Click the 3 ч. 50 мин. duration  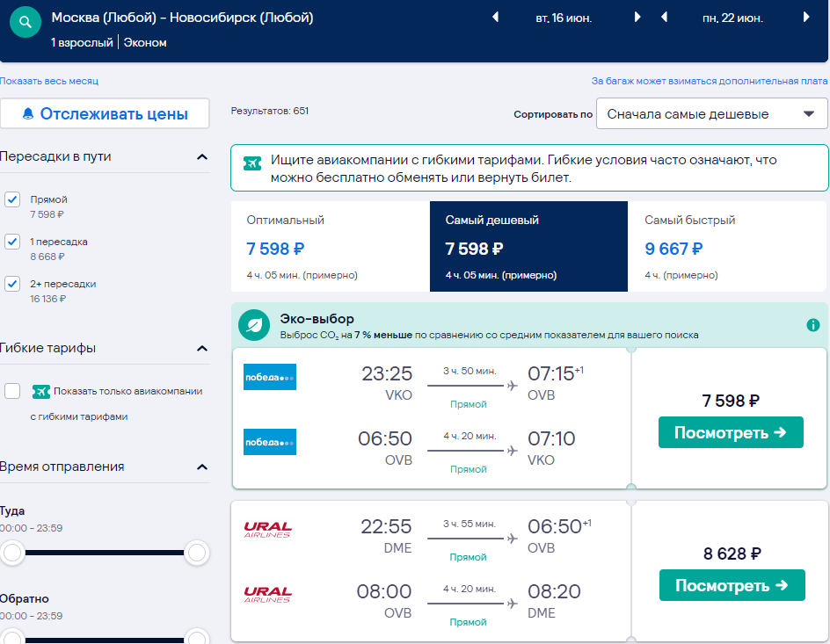[x=470, y=371]
